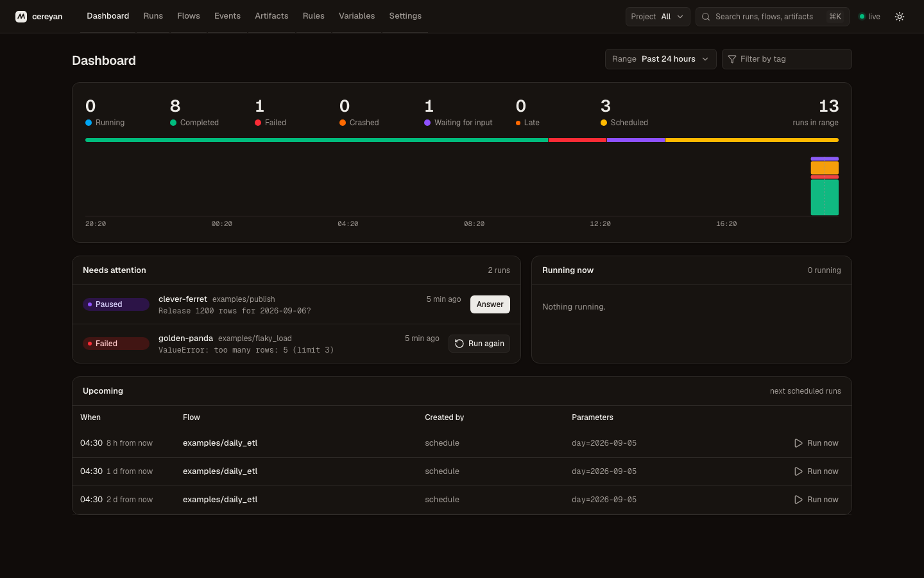Screen dimensions: 924x578
Task: Click examples/daily_etl in the 2 d row
Action: pyautogui.click(x=220, y=500)
